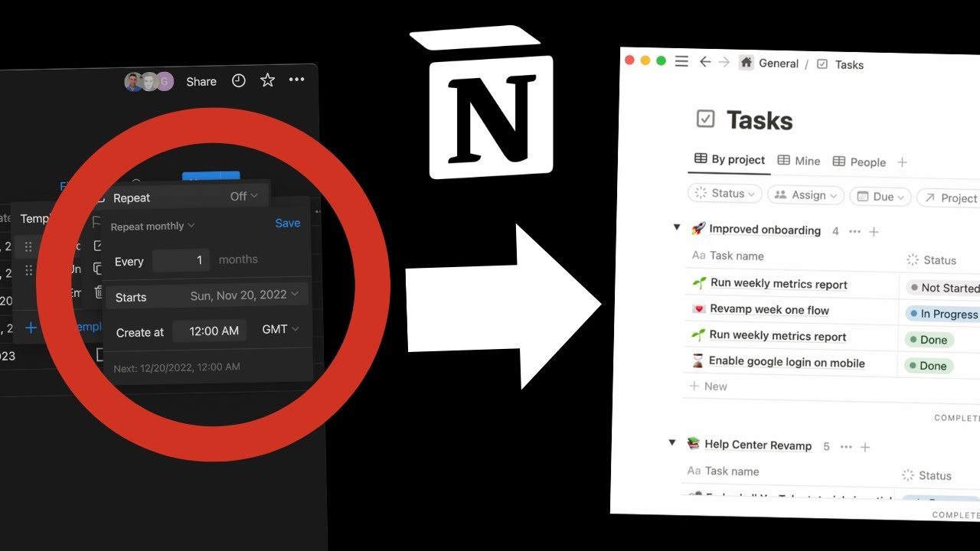Open the three-dot page menu in dark window
The image size is (980, 551).
[296, 80]
